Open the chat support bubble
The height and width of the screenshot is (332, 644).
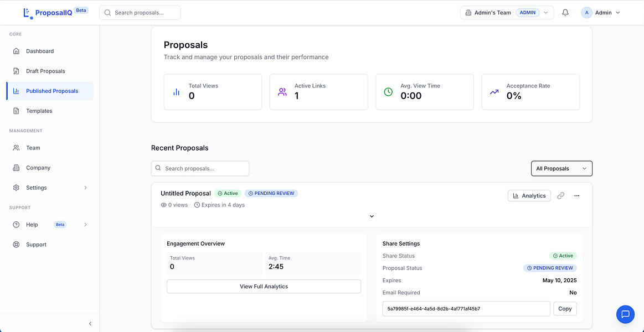point(625,314)
